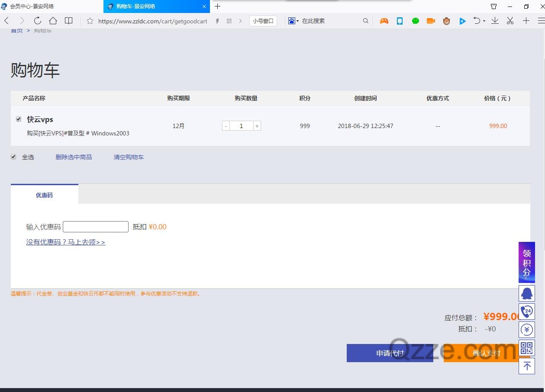Screen dimensions: 545x392
Task: Open the scissors screenshot tool
Action: (x=510, y=21)
